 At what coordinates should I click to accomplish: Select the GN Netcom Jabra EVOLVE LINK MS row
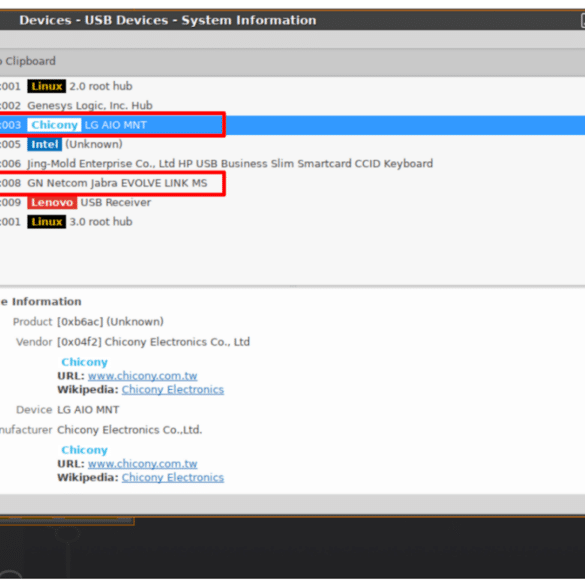292,183
